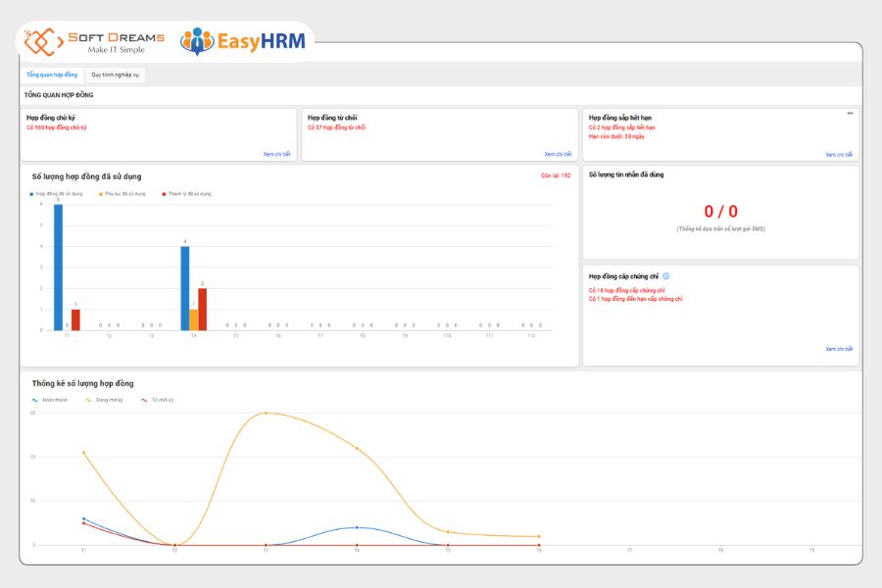Click the blue line point at T1
The width and height of the screenshot is (882, 588).
84,518
